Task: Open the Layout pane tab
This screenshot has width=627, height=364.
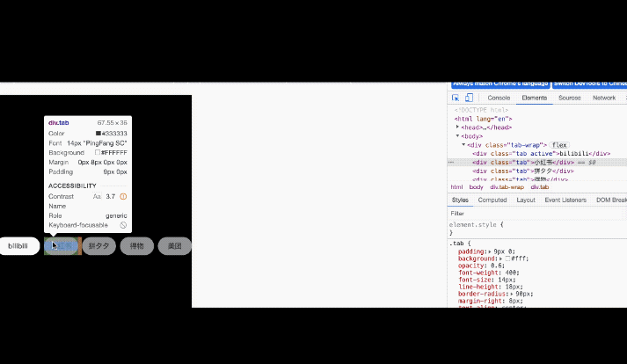Action: (x=526, y=200)
